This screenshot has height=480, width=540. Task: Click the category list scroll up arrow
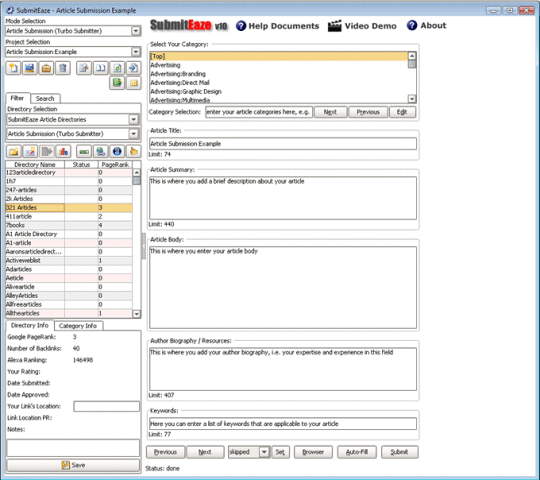[x=412, y=56]
